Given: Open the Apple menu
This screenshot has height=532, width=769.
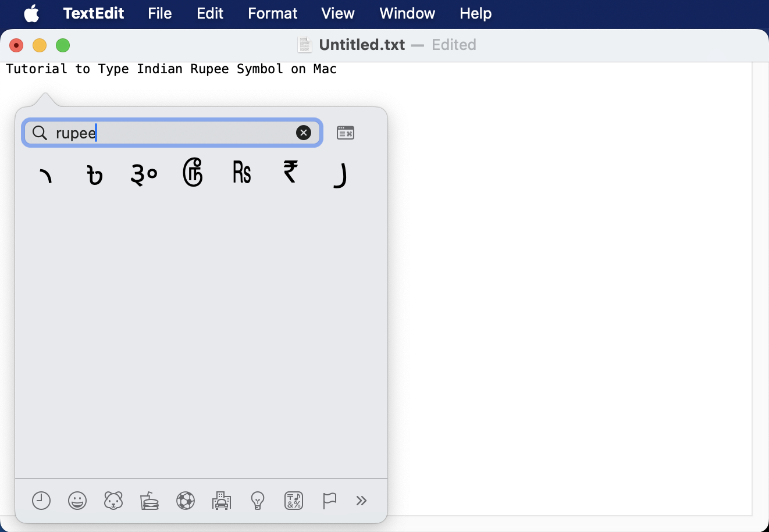Looking at the screenshot, I should tap(32, 13).
